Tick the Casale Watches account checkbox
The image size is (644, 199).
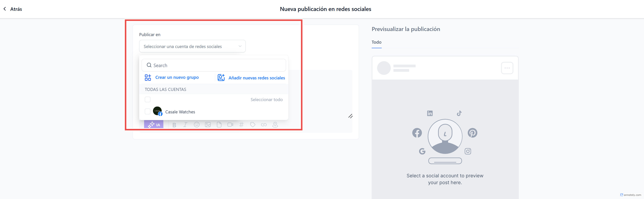pyautogui.click(x=147, y=111)
